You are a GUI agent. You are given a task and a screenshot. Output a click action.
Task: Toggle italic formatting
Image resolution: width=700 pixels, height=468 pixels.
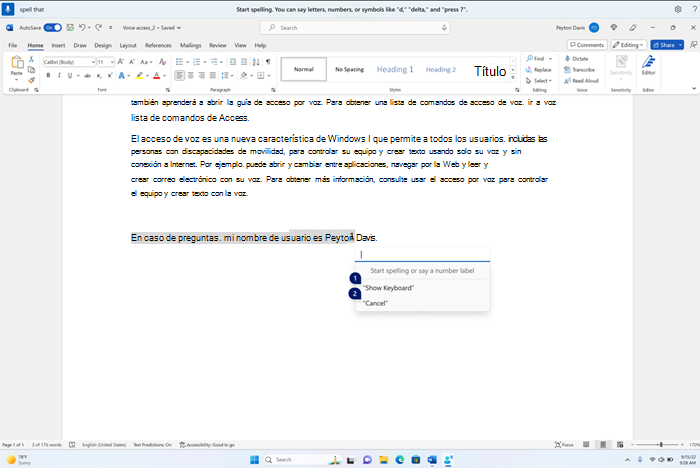coord(59,76)
